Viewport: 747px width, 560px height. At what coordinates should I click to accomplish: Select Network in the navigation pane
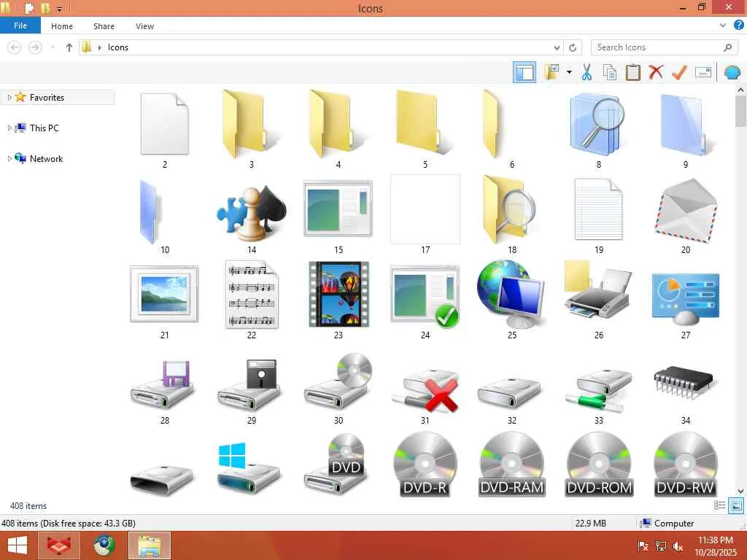(46, 158)
